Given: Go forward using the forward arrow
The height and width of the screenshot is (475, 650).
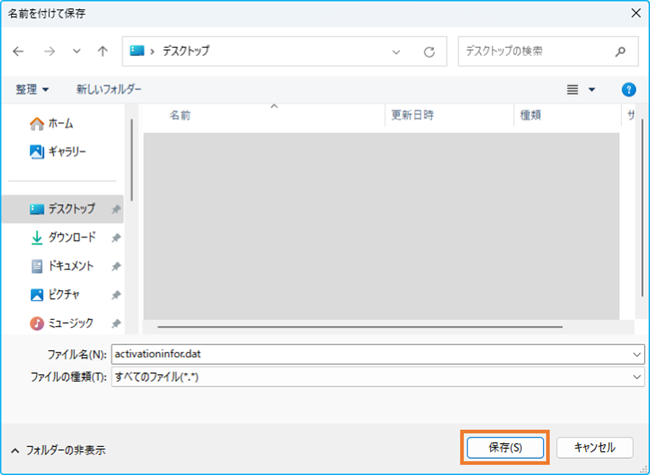Looking at the screenshot, I should (49, 51).
